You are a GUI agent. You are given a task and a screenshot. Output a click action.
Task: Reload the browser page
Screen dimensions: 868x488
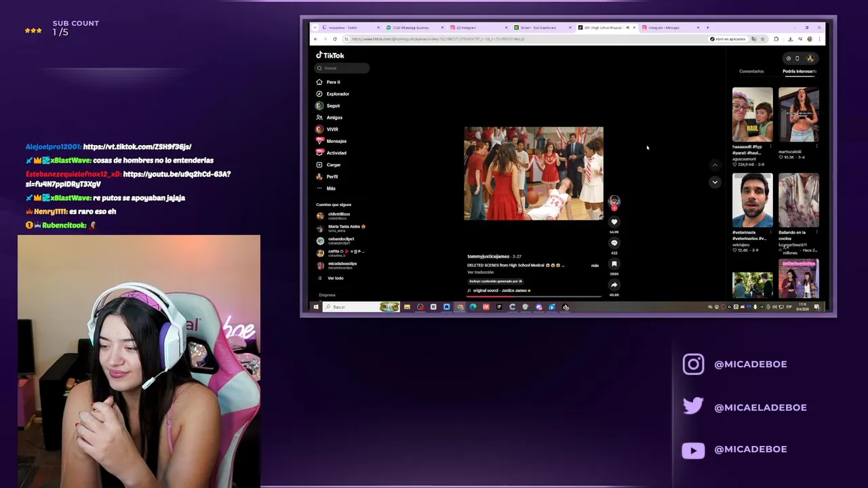pyautogui.click(x=334, y=39)
